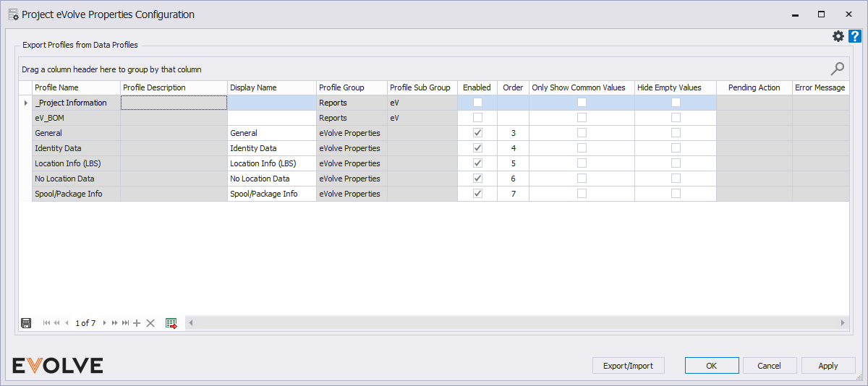Select No Location Data profile name cell

76,179
